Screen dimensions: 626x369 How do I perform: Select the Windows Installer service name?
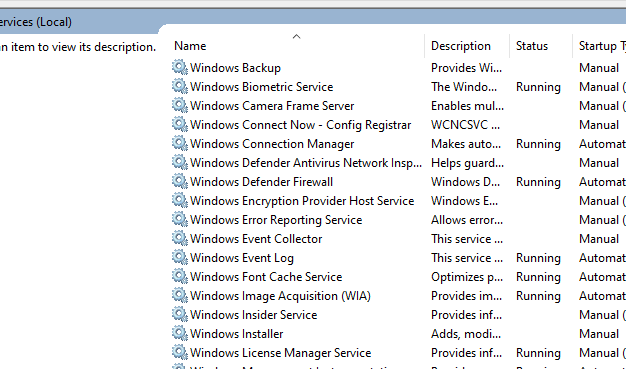[236, 334]
